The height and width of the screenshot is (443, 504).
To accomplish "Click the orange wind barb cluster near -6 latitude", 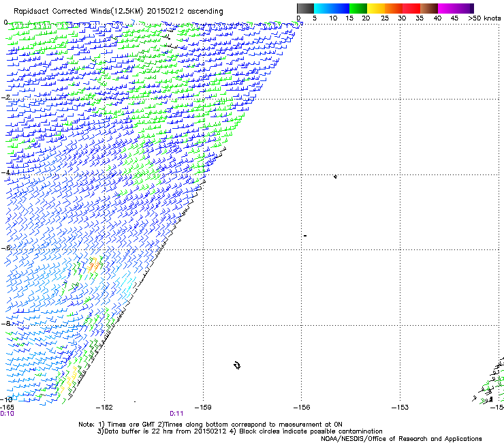I will pyautogui.click(x=93, y=265).
